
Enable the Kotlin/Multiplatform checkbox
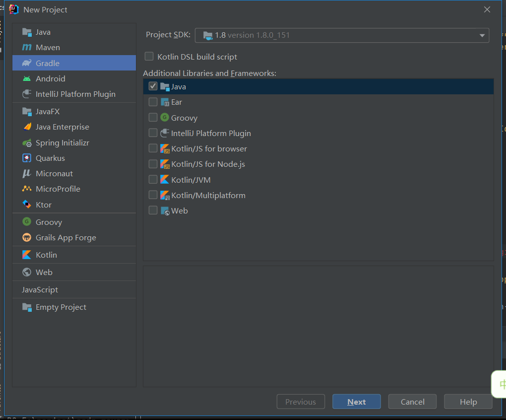tap(153, 195)
